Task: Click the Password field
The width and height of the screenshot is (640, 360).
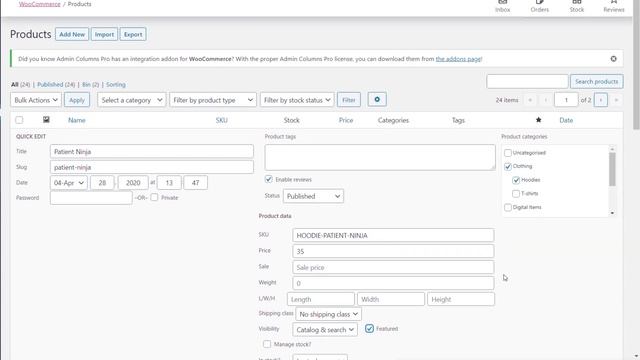Action: tap(91, 198)
